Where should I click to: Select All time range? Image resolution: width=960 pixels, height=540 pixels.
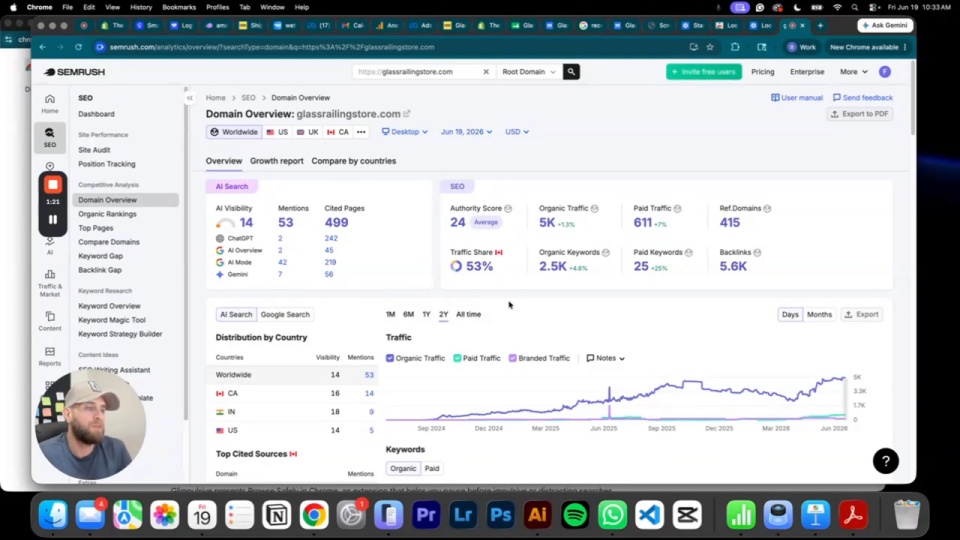[468, 315]
